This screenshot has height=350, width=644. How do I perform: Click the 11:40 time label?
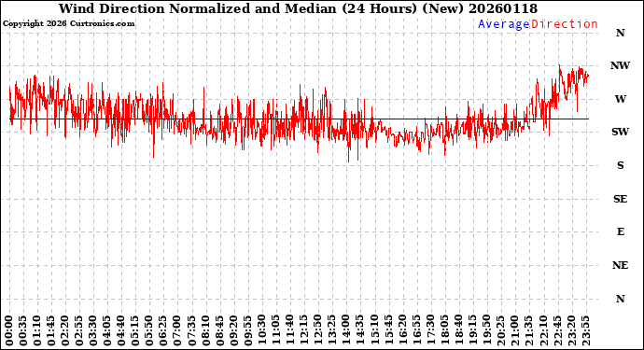click(289, 331)
